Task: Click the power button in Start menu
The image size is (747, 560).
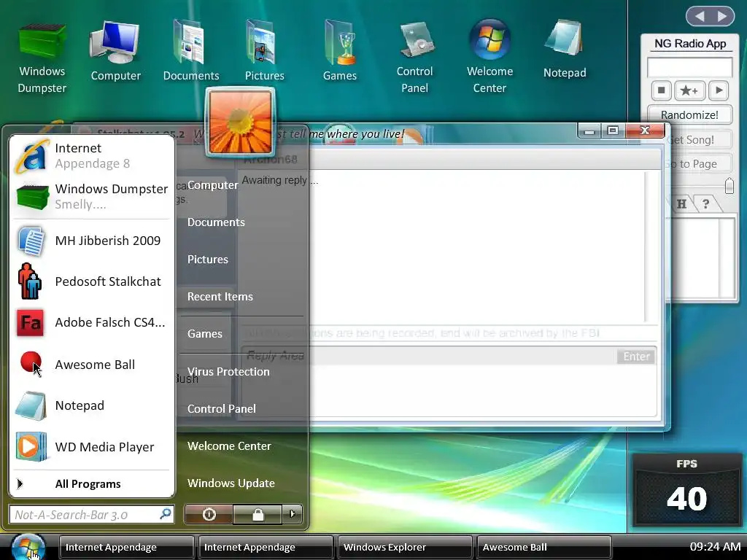Action: pyautogui.click(x=209, y=514)
